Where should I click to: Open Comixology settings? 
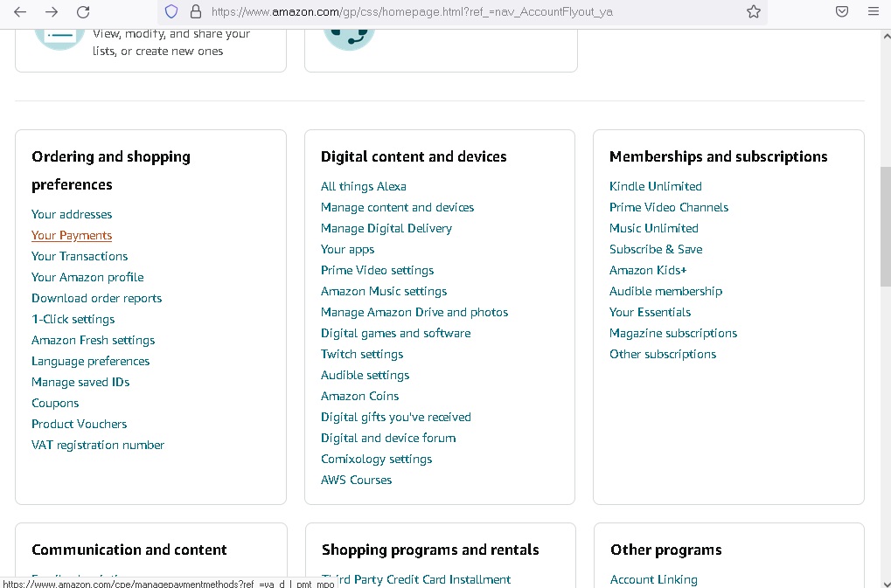point(376,460)
